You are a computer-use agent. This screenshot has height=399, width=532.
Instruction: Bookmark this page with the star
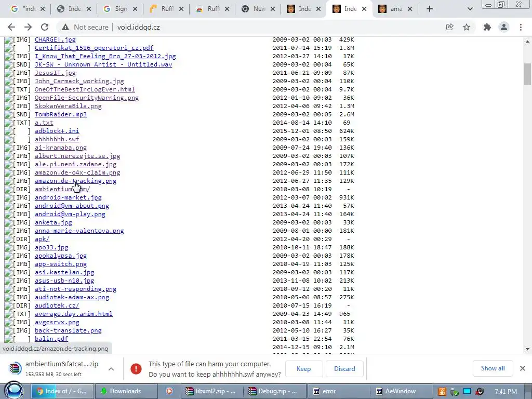pos(467,27)
